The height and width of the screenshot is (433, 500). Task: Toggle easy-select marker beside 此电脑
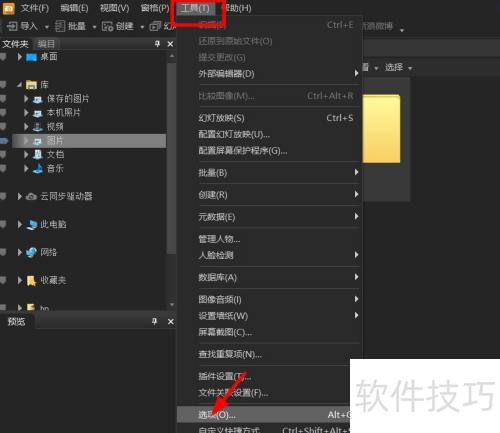[x=3, y=224]
